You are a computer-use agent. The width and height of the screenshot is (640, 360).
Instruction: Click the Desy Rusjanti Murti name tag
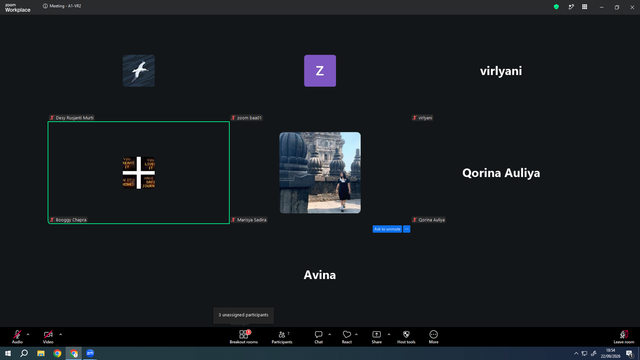(x=72, y=118)
